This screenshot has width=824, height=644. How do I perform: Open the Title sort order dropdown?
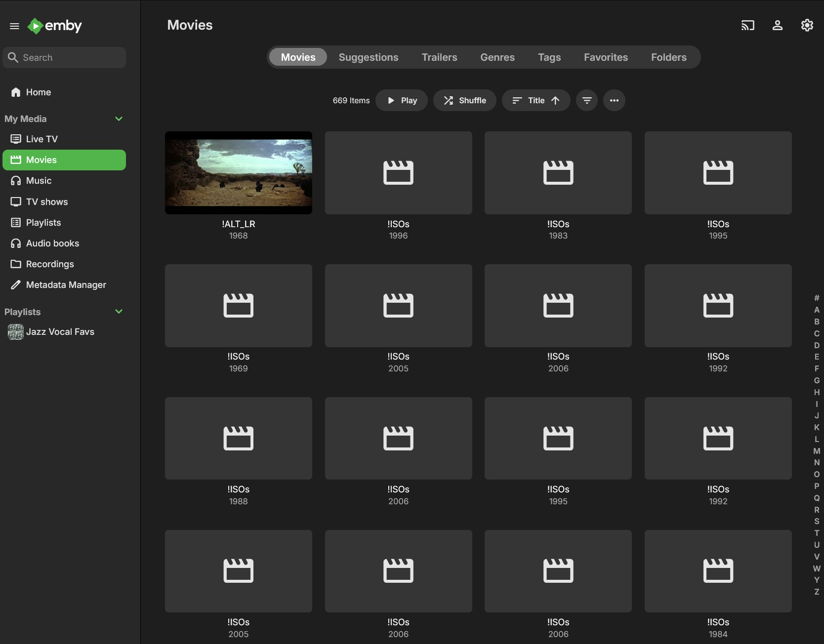pos(536,100)
